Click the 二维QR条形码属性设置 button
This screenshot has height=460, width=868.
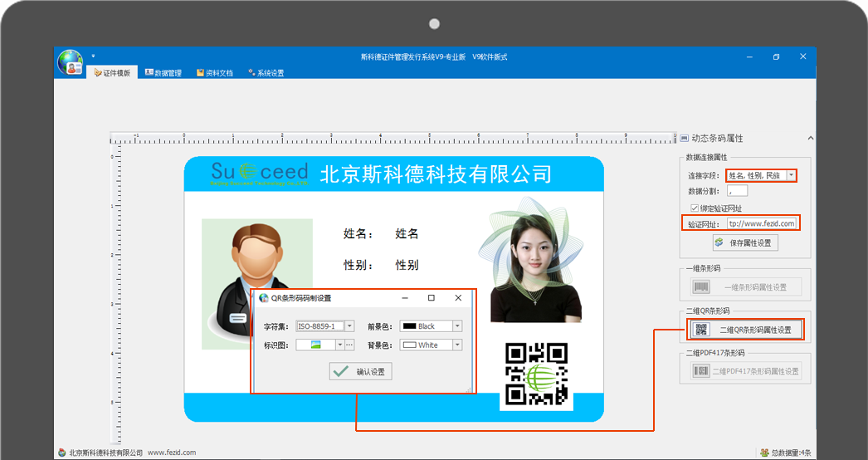coord(746,330)
